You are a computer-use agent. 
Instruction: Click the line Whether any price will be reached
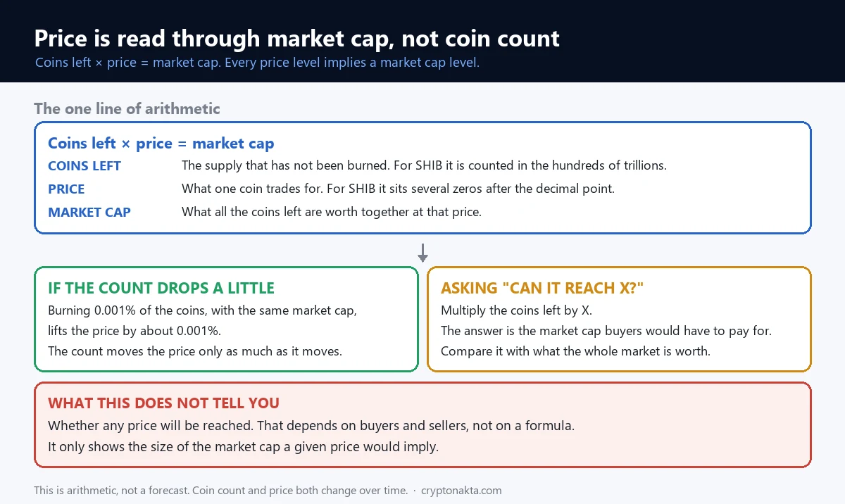pyautogui.click(x=311, y=426)
